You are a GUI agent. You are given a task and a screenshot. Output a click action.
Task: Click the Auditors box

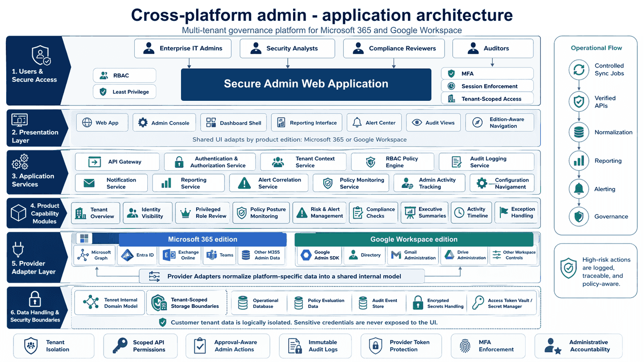(493, 48)
